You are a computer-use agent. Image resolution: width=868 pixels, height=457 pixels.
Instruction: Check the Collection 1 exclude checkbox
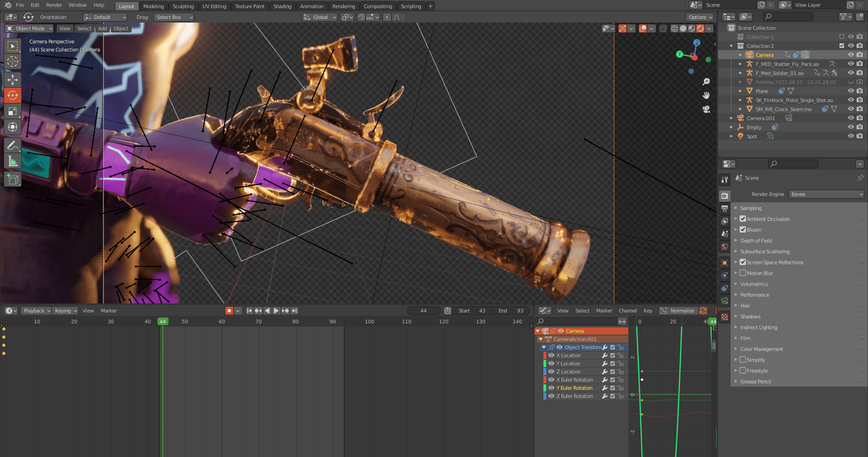842,37
